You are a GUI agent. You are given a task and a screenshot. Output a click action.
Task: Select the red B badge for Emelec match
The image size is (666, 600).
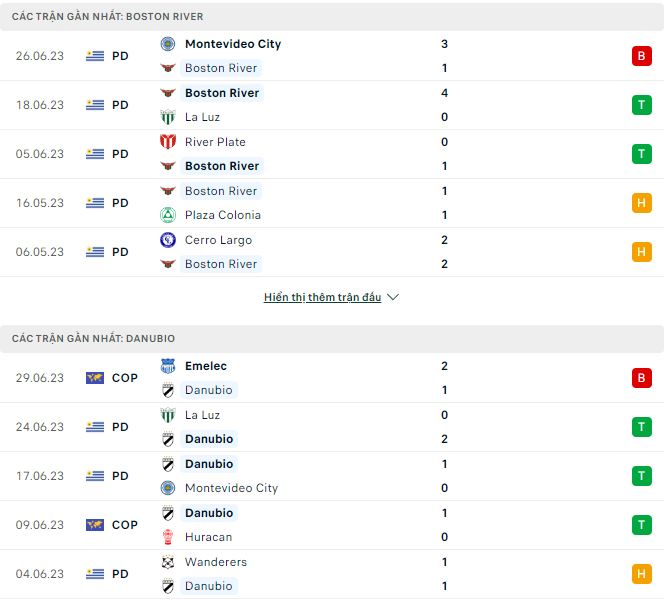(641, 378)
